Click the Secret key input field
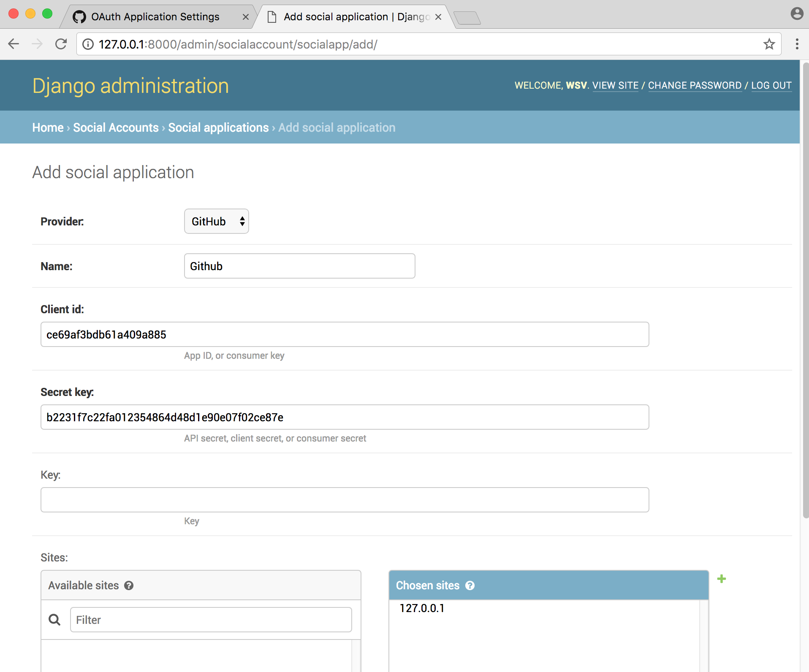 (x=345, y=417)
